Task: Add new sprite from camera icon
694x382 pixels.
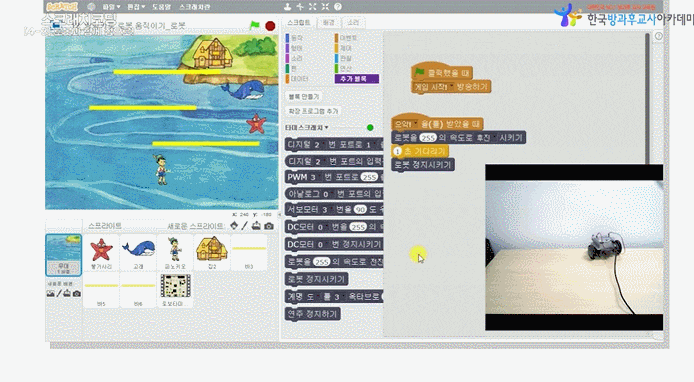Action: 269,226
